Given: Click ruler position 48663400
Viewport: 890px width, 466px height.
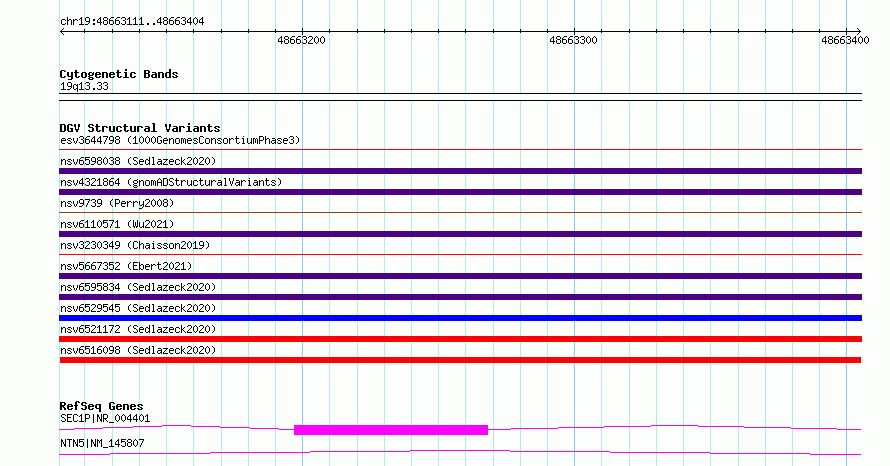Looking at the screenshot, I should point(845,40).
